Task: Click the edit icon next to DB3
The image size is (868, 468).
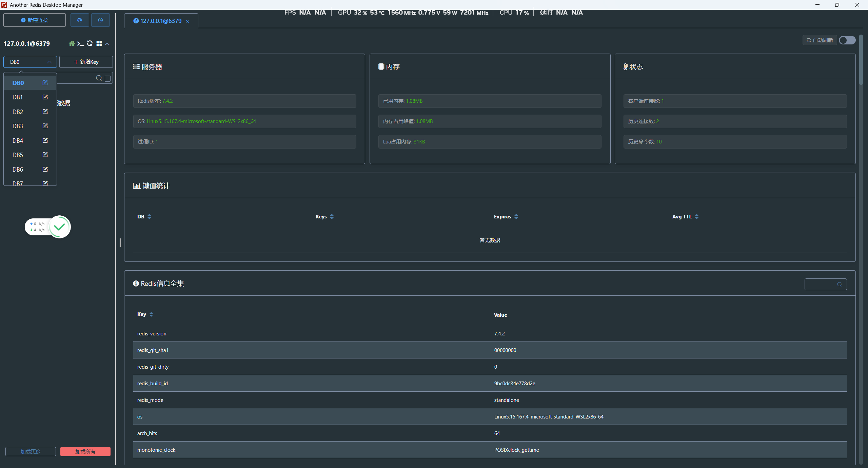Action: coord(45,126)
